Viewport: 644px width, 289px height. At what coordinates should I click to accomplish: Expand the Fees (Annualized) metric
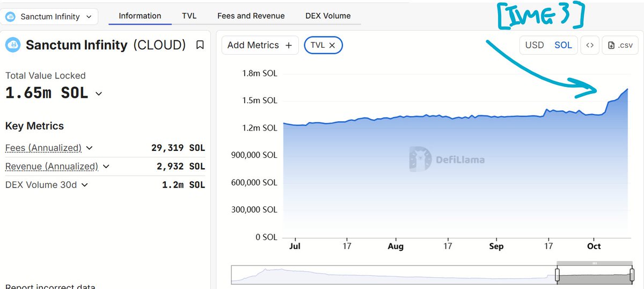click(x=89, y=148)
